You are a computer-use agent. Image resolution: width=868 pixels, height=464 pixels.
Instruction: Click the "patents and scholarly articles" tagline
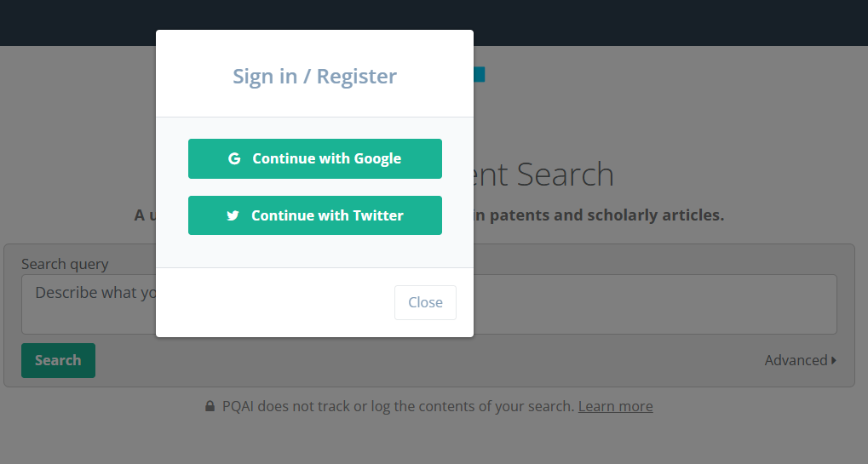(599, 215)
